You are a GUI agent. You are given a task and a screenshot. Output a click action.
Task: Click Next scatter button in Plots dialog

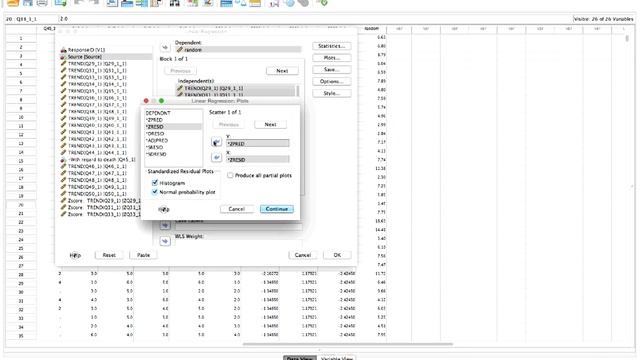pos(270,124)
